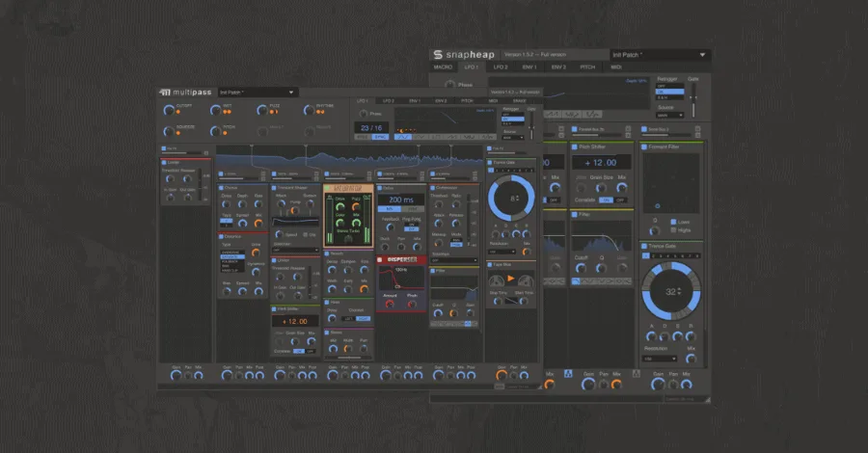Click the WET macro knob in multipass

pos(215,110)
